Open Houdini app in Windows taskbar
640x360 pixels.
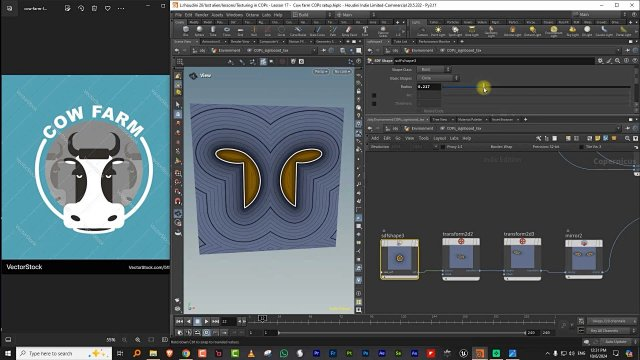coord(480,353)
